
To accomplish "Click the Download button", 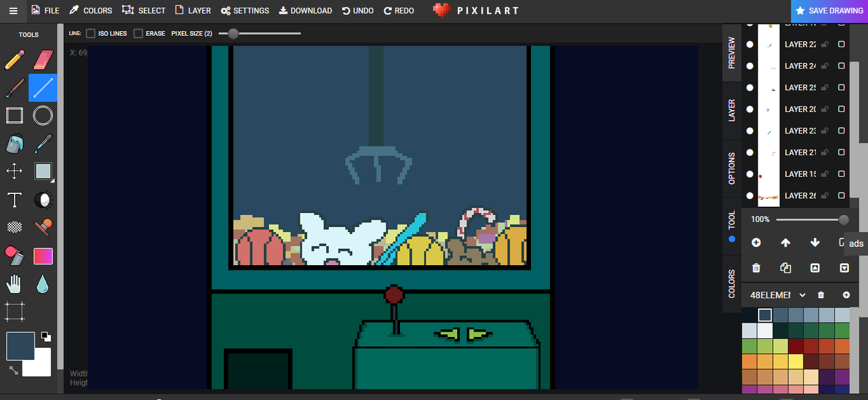I will [x=306, y=11].
